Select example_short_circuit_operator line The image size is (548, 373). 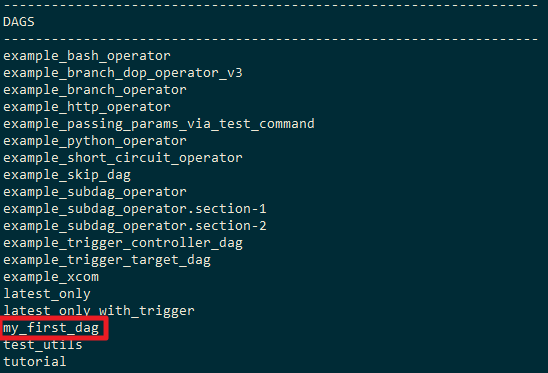point(123,158)
